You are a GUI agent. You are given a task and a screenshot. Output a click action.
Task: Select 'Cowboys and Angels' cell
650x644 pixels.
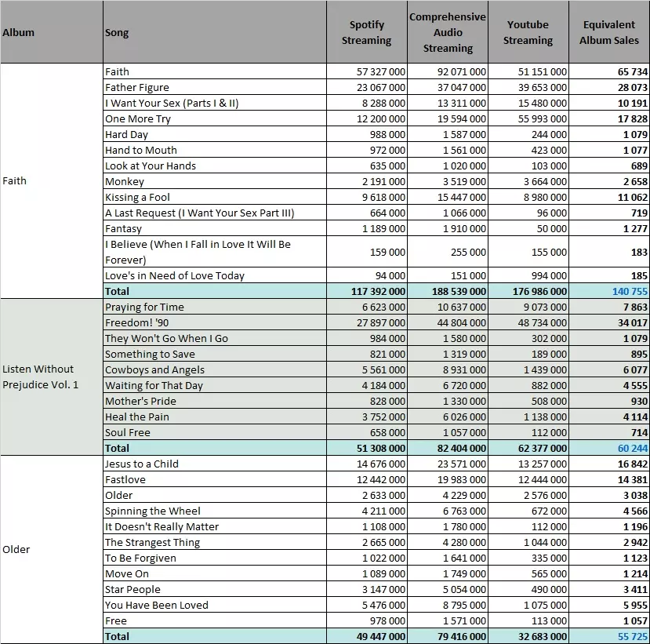click(x=215, y=369)
